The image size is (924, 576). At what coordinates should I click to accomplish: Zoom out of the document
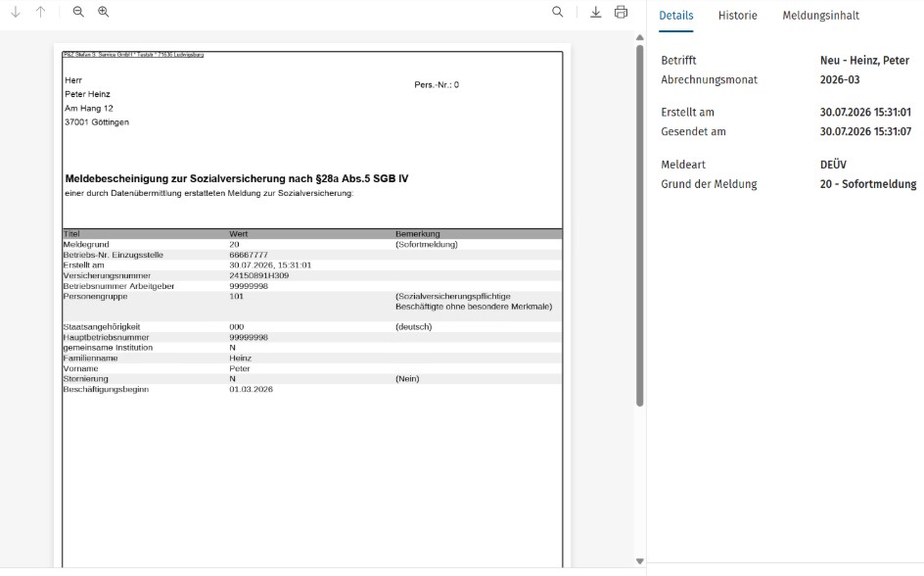[78, 12]
